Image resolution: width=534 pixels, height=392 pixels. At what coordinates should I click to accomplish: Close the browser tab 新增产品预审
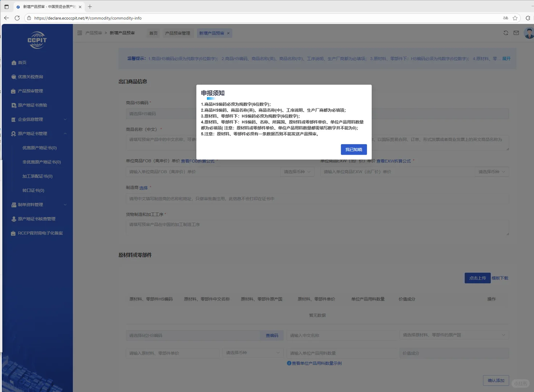click(80, 7)
